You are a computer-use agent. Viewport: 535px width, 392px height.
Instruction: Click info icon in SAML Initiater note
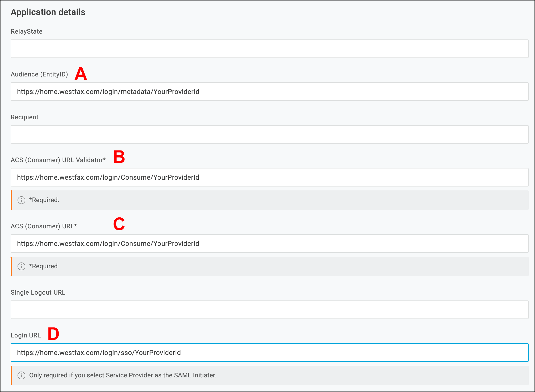21,375
